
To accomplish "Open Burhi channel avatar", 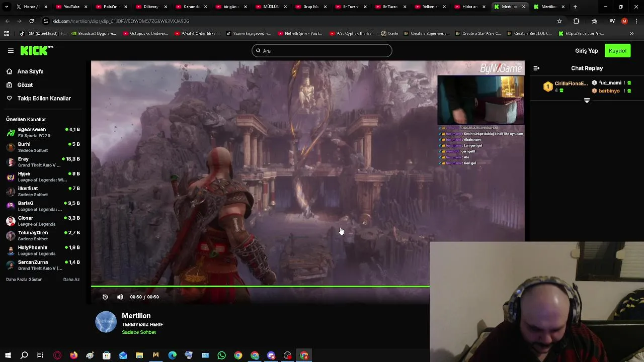I will click(x=11, y=147).
